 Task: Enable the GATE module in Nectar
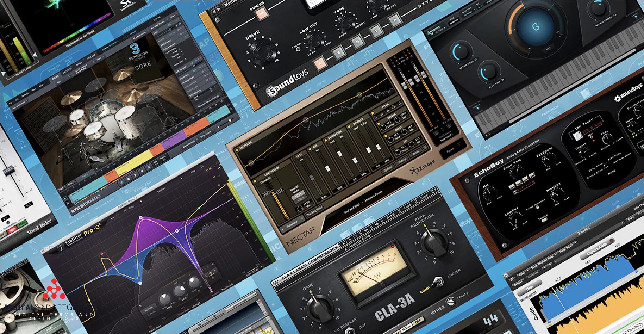tap(294, 158)
